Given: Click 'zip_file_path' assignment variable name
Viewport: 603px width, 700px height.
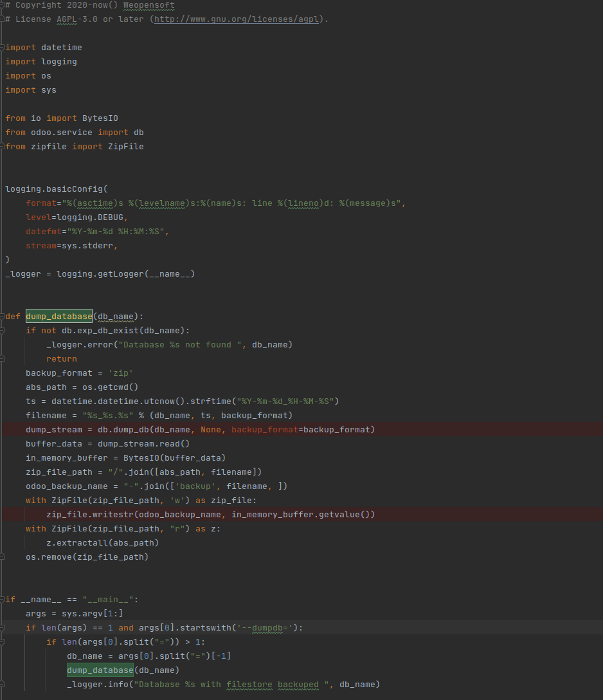Looking at the screenshot, I should tap(59, 472).
